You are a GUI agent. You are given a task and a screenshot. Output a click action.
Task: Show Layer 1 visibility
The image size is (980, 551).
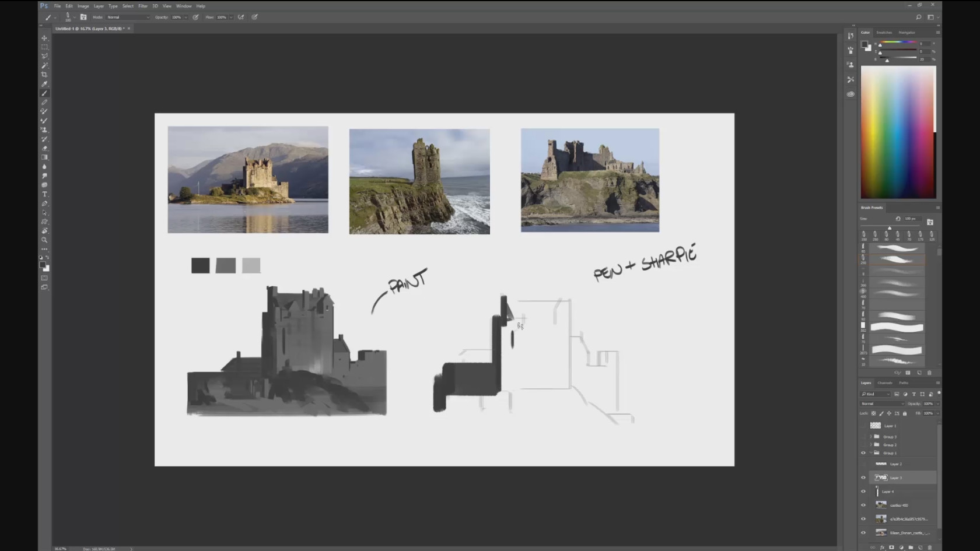863,426
